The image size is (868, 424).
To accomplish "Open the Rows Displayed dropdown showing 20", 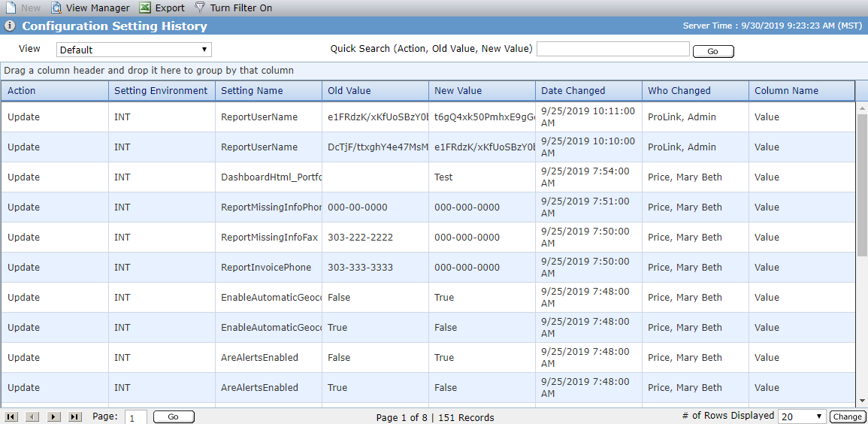I will click(x=802, y=416).
